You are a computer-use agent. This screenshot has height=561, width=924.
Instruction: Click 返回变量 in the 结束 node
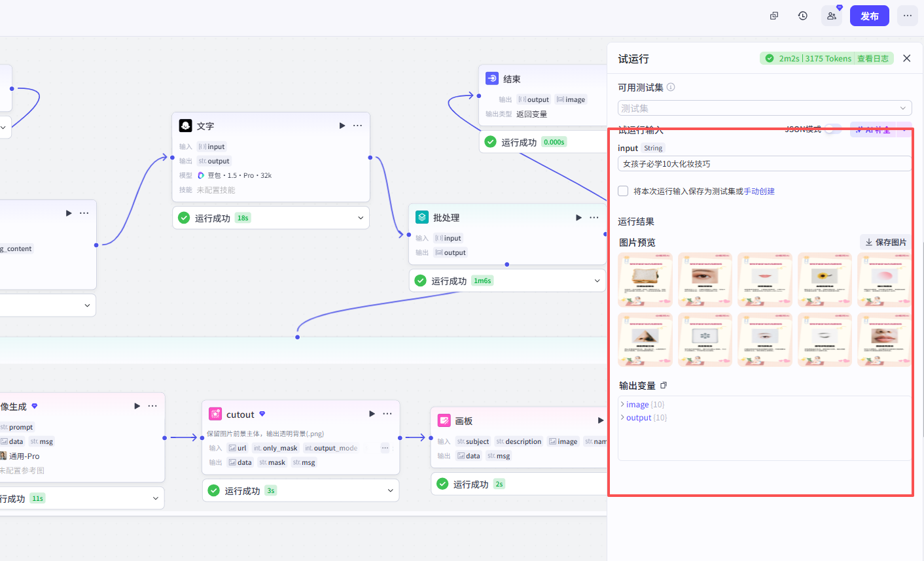coord(531,114)
